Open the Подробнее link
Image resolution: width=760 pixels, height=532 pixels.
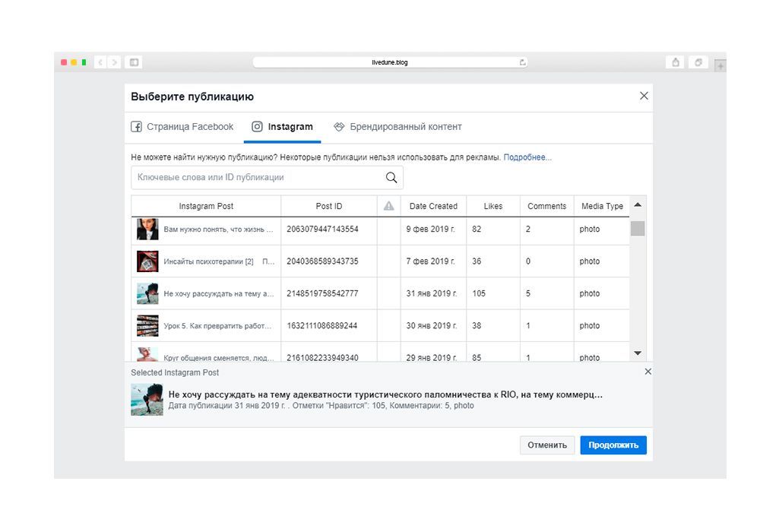(527, 157)
